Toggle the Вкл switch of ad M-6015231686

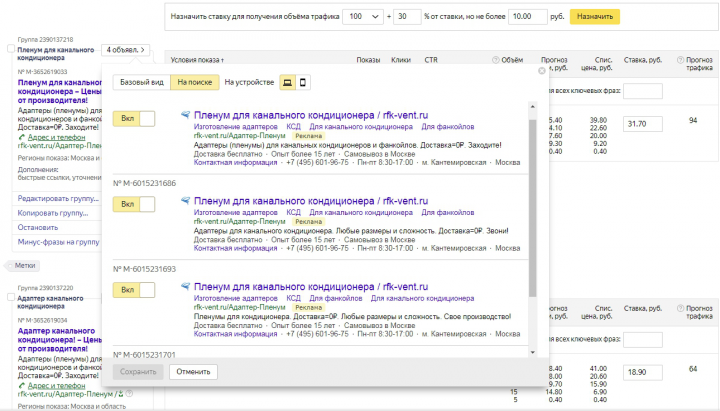(x=134, y=204)
